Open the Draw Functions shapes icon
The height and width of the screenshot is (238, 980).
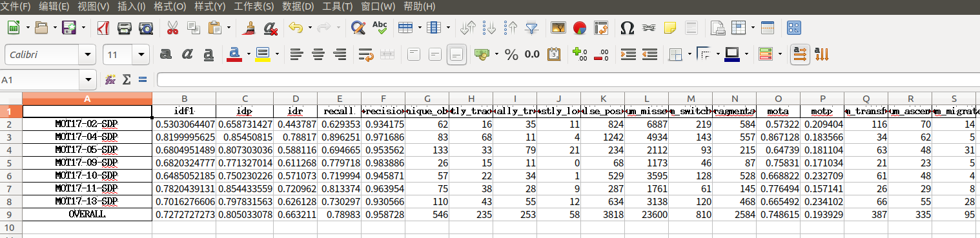[793, 28]
